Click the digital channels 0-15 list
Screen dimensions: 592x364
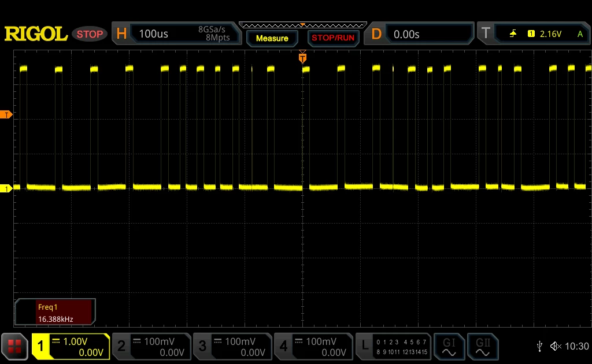pos(402,347)
